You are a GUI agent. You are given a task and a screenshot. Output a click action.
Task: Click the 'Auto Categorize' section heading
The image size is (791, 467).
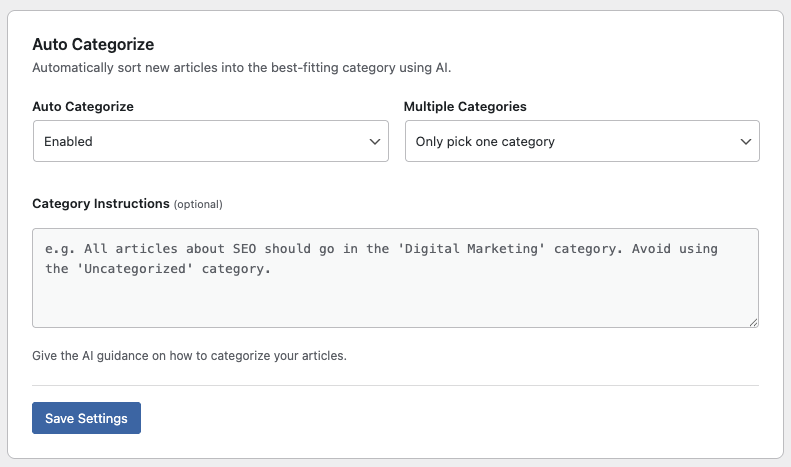click(x=93, y=44)
